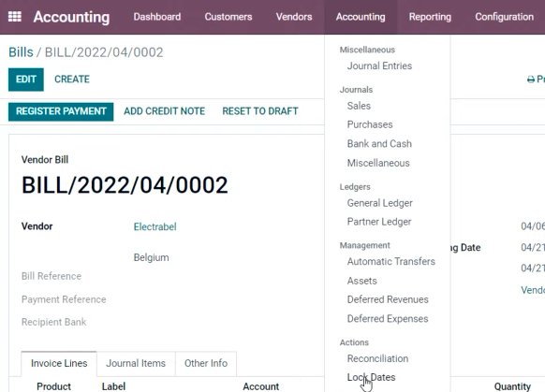Open the Reporting menu
Screen dimensions: 545x392
(430, 17)
